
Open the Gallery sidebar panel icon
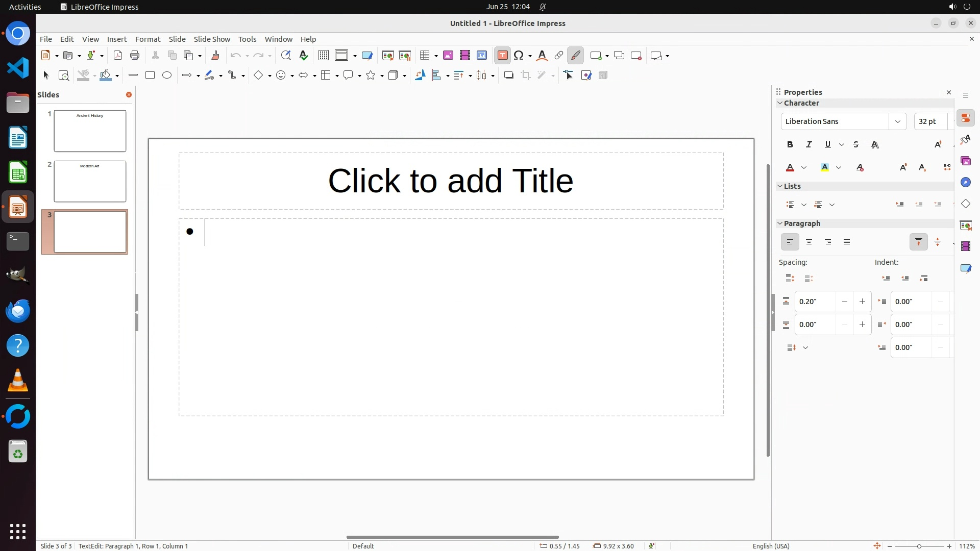pos(965,161)
